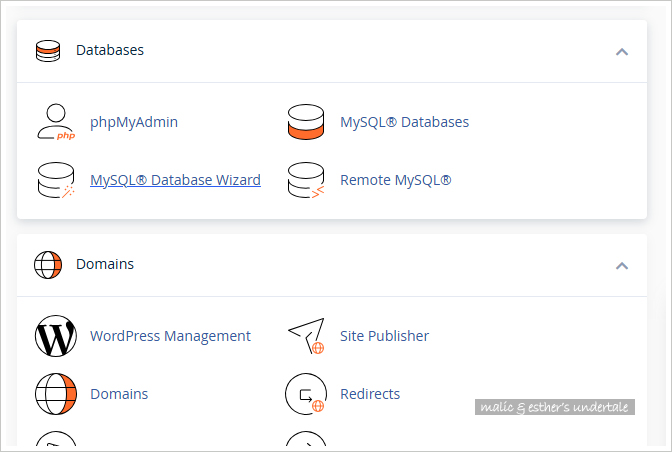Click the Redirects icon
Viewport: 672px width, 452px height.
(306, 395)
